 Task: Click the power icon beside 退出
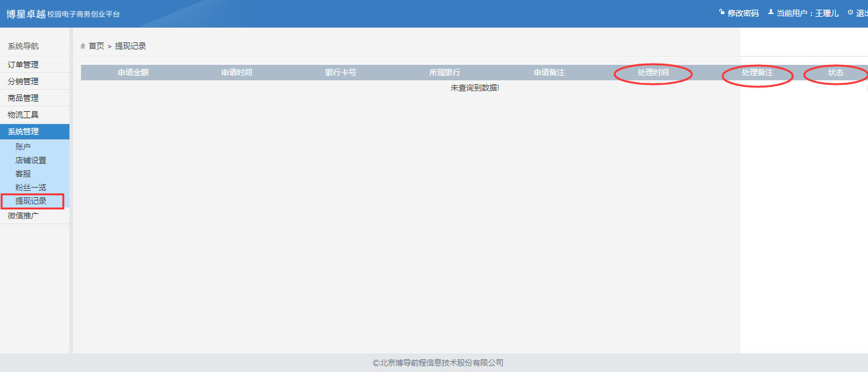[850, 13]
